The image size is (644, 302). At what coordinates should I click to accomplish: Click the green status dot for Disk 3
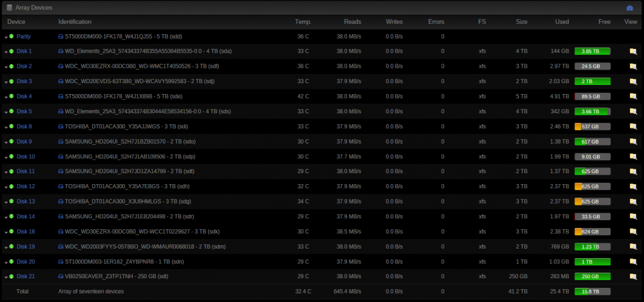click(x=12, y=81)
